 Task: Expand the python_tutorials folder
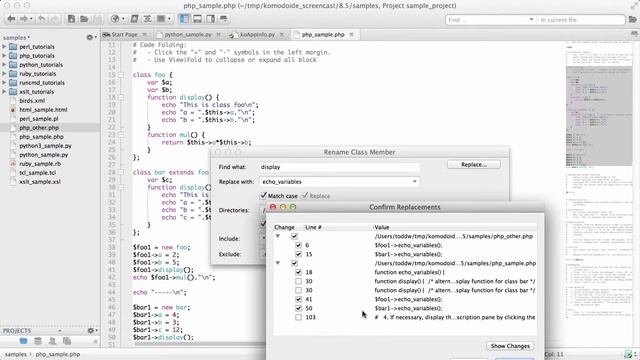(4, 64)
